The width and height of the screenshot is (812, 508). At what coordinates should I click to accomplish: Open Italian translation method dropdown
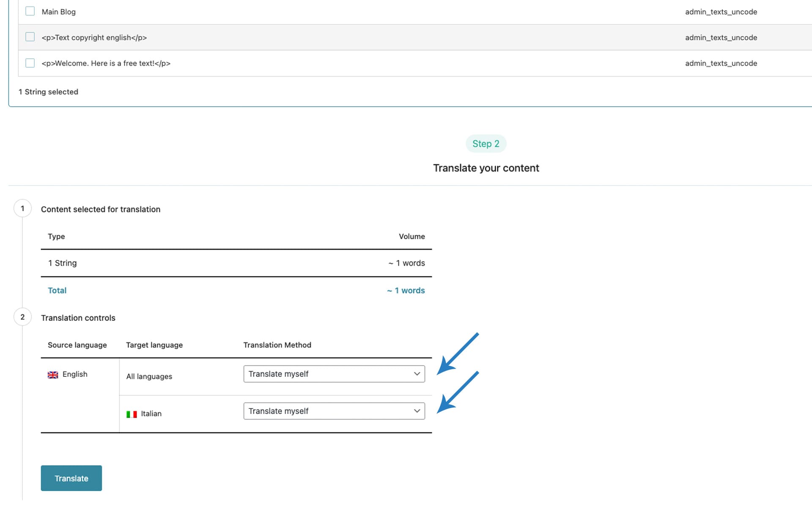[x=334, y=411]
